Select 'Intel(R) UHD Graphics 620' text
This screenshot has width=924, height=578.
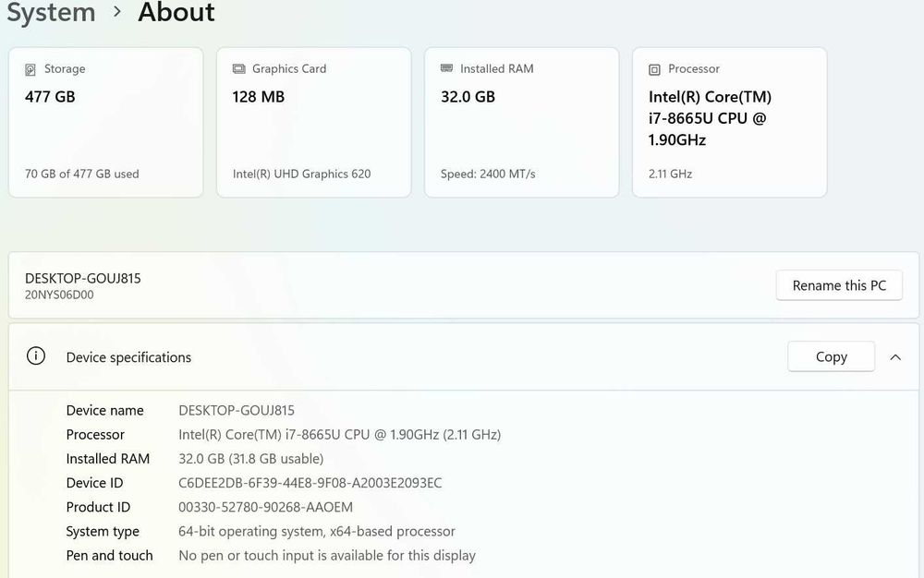(302, 174)
